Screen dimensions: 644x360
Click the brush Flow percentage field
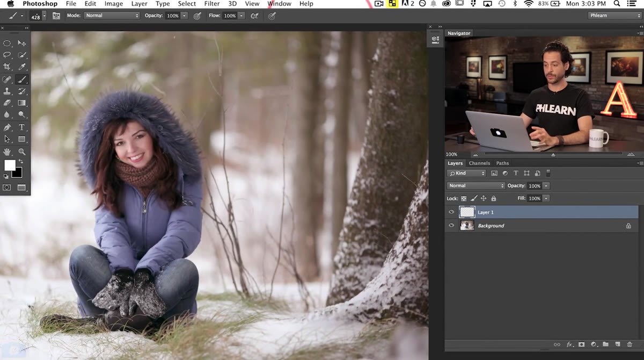click(230, 16)
